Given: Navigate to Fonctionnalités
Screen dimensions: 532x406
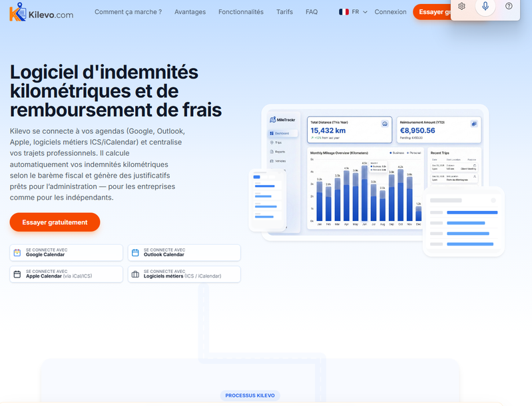Looking at the screenshot, I should click(x=240, y=12).
